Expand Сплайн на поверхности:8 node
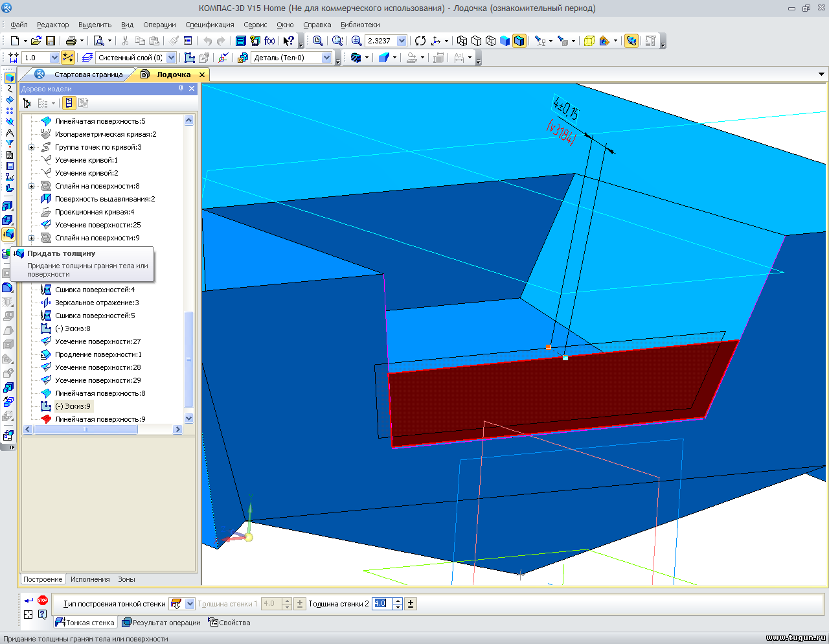829x644 pixels. [31, 186]
